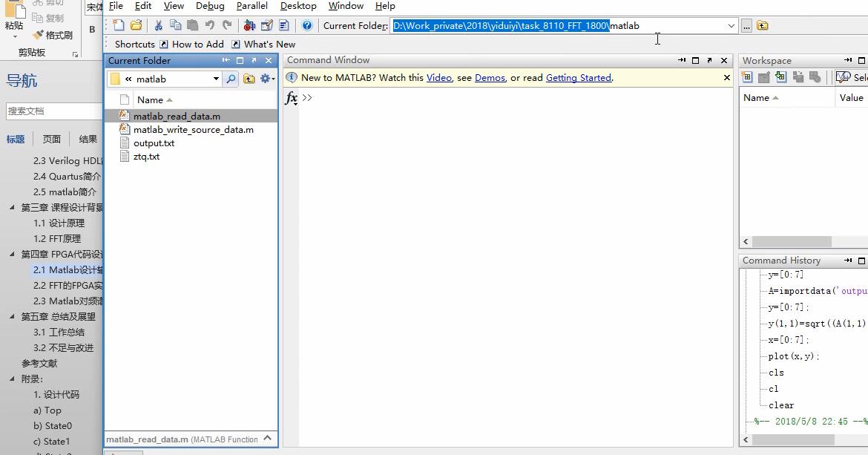Click the Cut scissors icon in MATLAB toolbar
The image size is (868, 455).
pyautogui.click(x=158, y=25)
